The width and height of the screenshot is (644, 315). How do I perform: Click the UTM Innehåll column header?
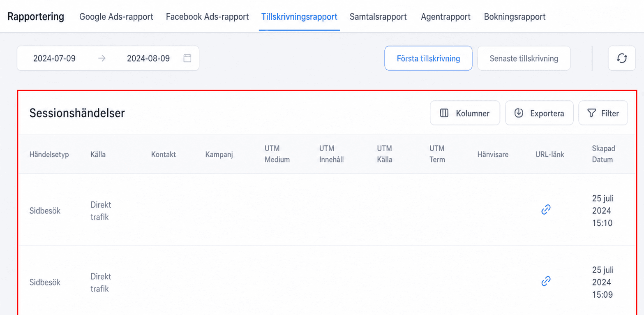point(331,154)
